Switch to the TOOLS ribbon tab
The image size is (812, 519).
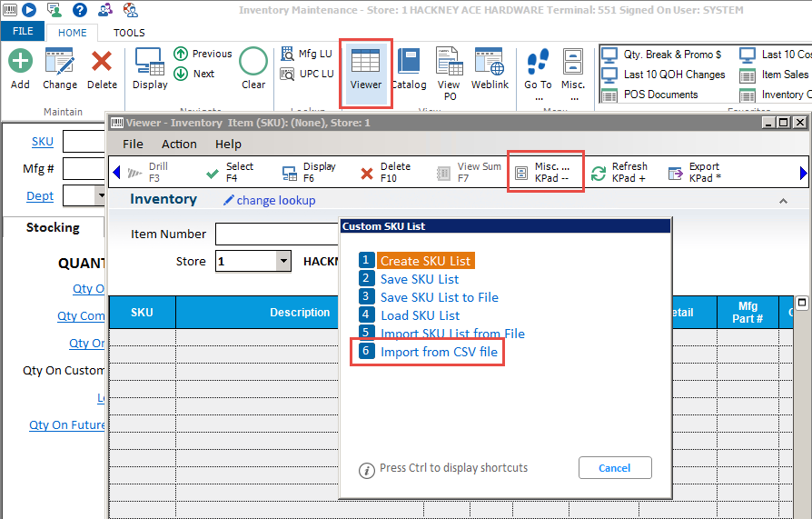[129, 33]
